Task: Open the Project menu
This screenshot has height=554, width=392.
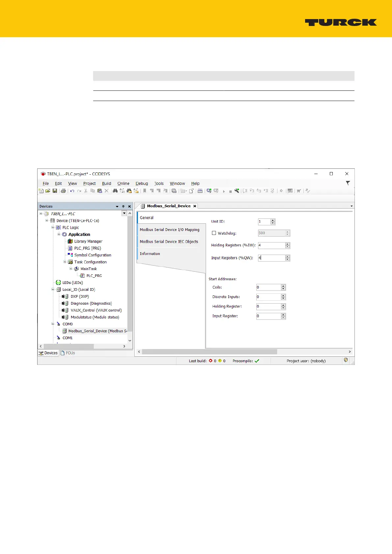Action: point(89,184)
